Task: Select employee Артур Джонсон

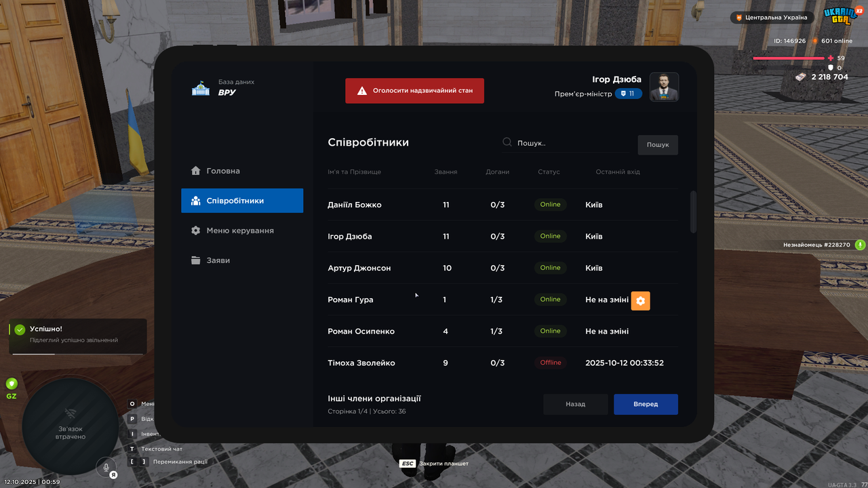Action: pos(502,268)
